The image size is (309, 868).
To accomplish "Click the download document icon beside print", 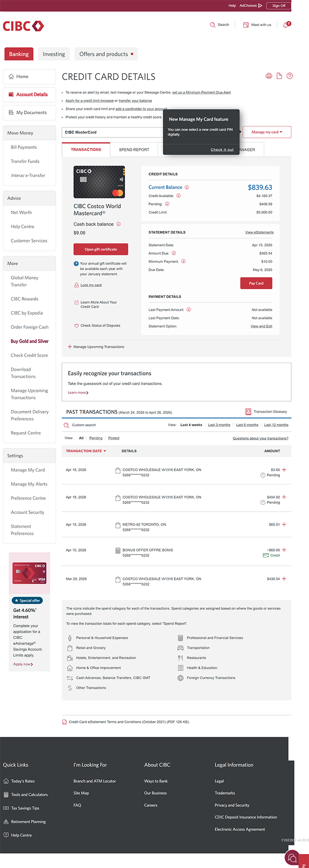I will (x=279, y=76).
